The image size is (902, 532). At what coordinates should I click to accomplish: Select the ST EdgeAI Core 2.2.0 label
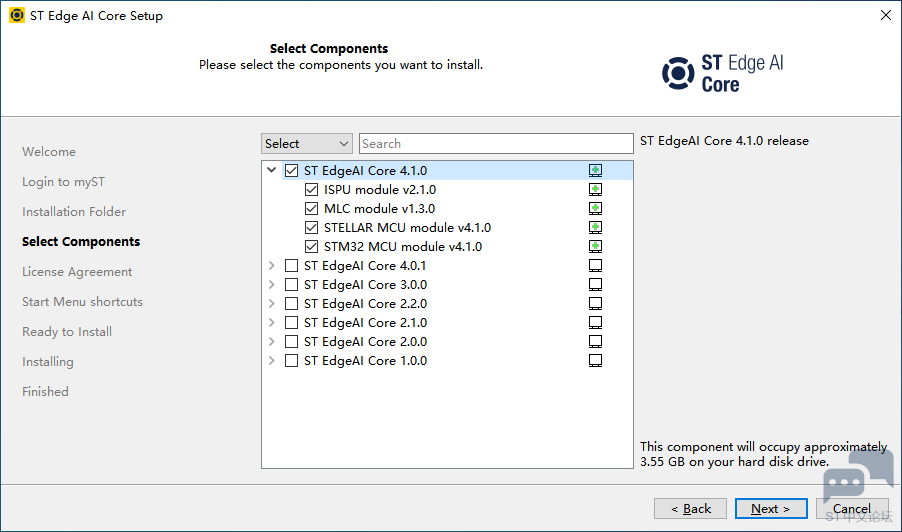point(365,304)
